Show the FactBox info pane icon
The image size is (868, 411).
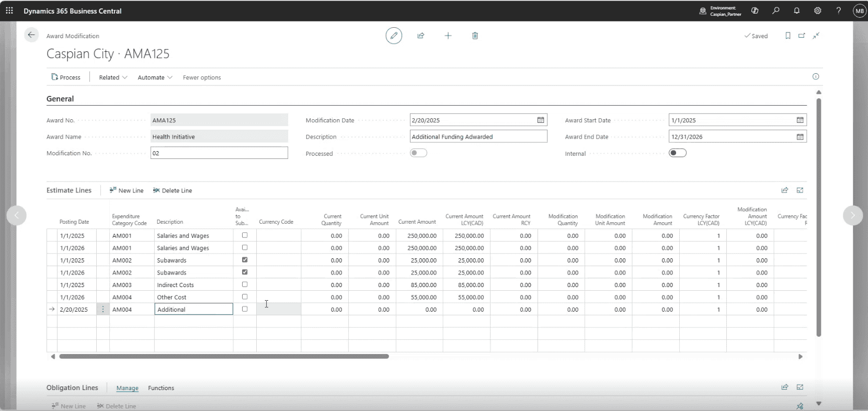click(x=816, y=76)
